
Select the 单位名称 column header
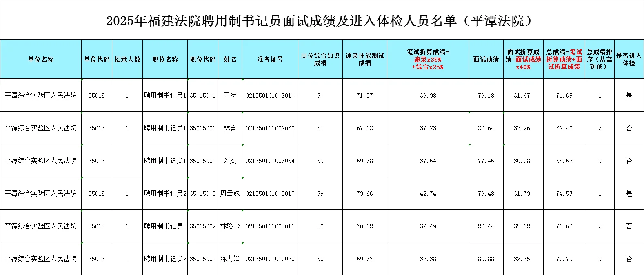point(41,59)
